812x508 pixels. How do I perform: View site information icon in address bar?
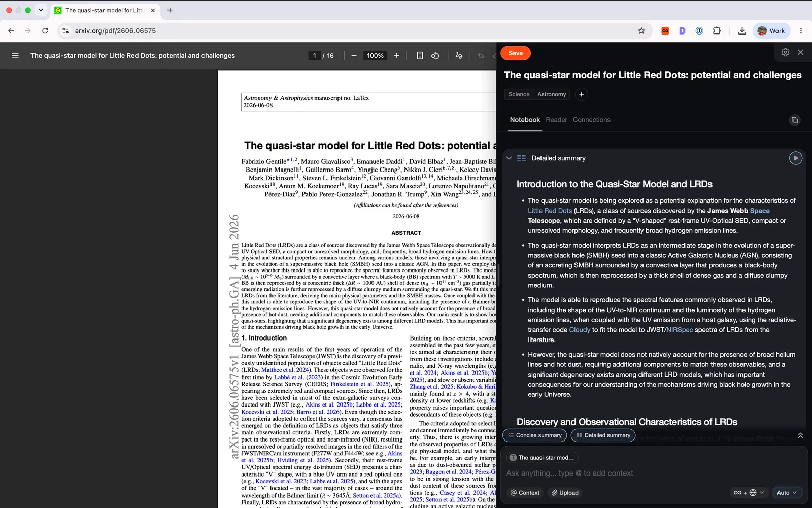click(x=65, y=31)
